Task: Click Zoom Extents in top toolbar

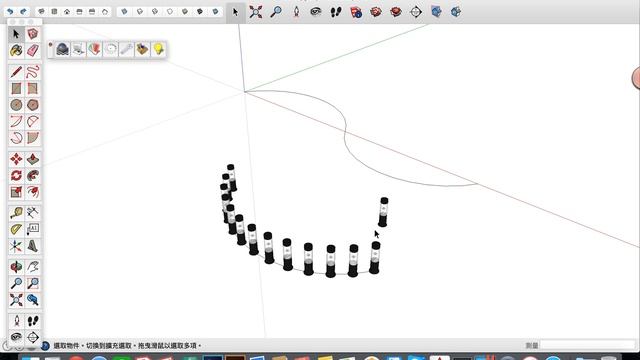Action: pos(256,12)
